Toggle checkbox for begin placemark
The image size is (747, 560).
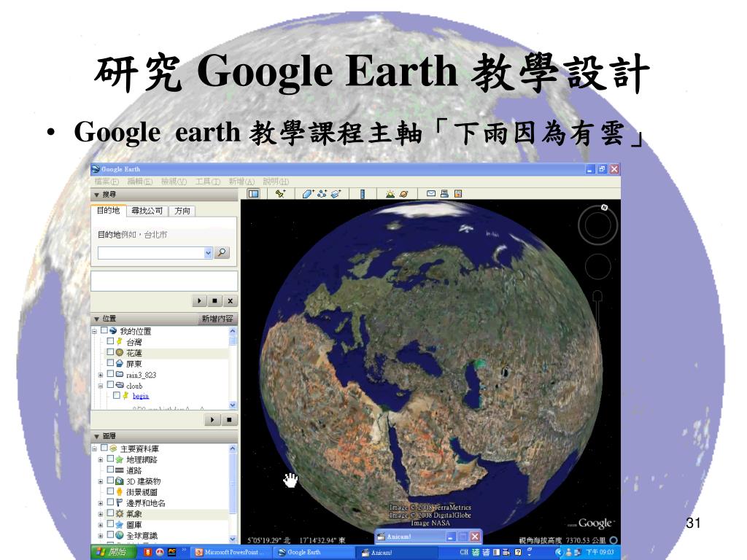pyautogui.click(x=117, y=396)
